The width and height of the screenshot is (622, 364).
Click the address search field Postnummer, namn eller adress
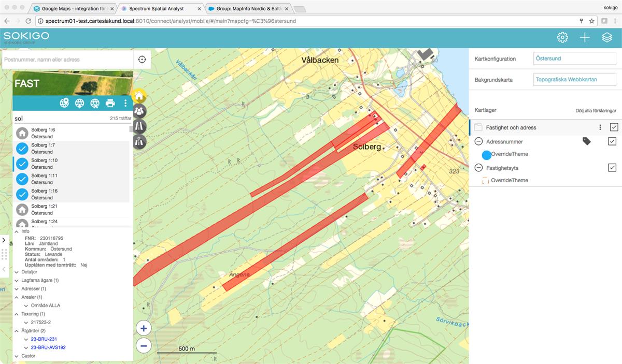(x=67, y=60)
